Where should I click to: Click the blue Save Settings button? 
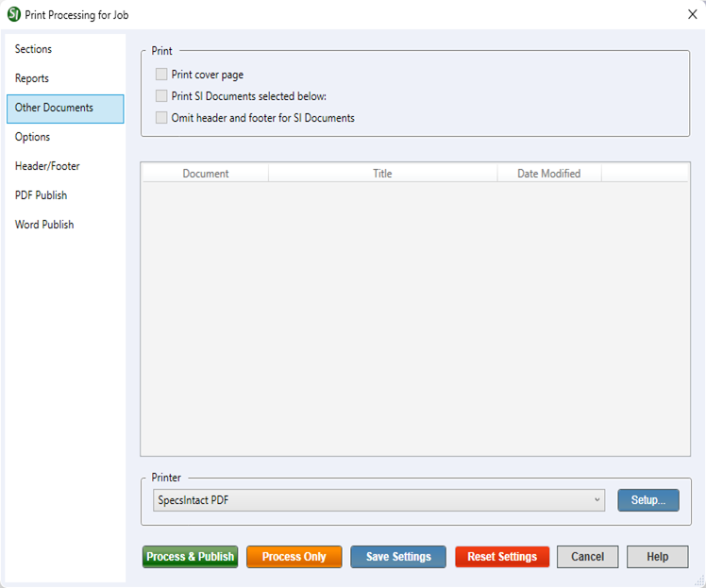(398, 557)
